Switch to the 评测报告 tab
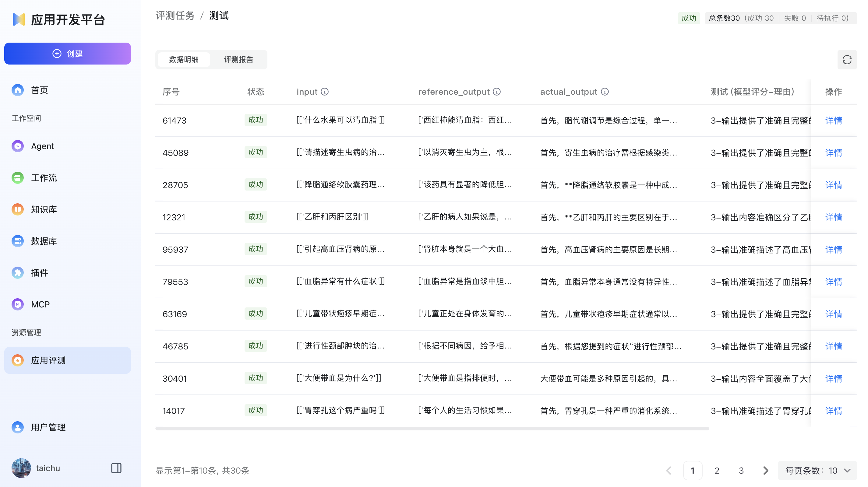This screenshot has height=487, width=868. click(238, 60)
